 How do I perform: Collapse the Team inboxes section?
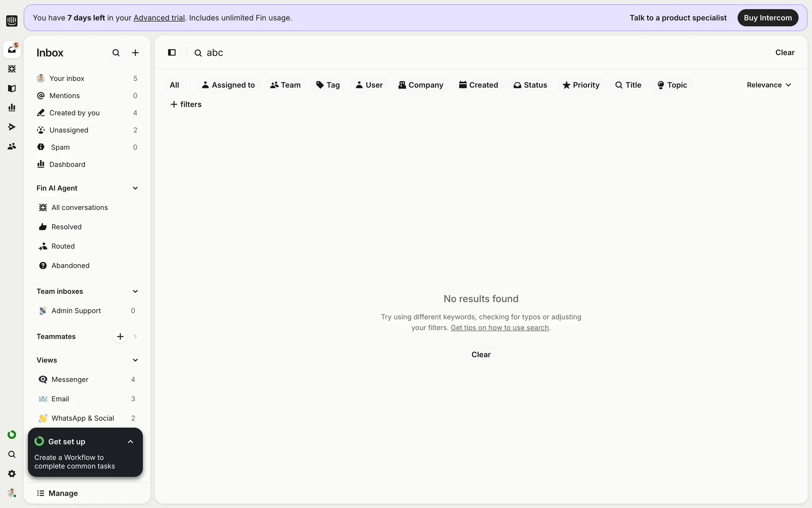click(x=135, y=291)
